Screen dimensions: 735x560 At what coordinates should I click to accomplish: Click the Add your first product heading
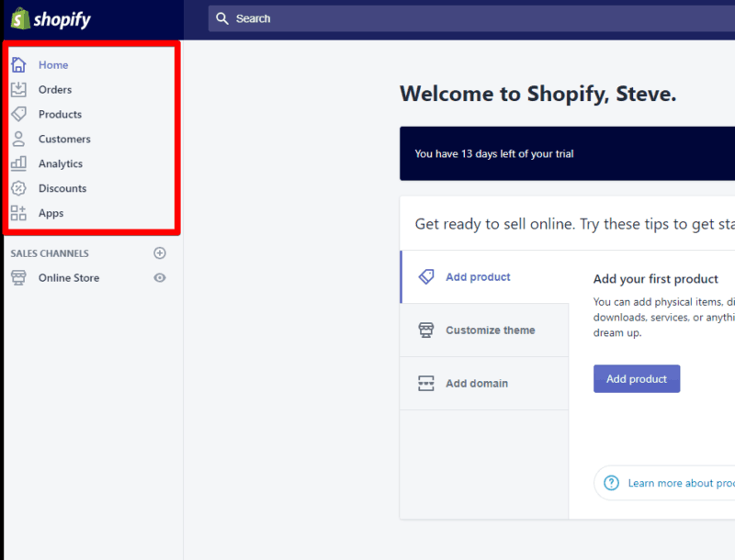[656, 279]
